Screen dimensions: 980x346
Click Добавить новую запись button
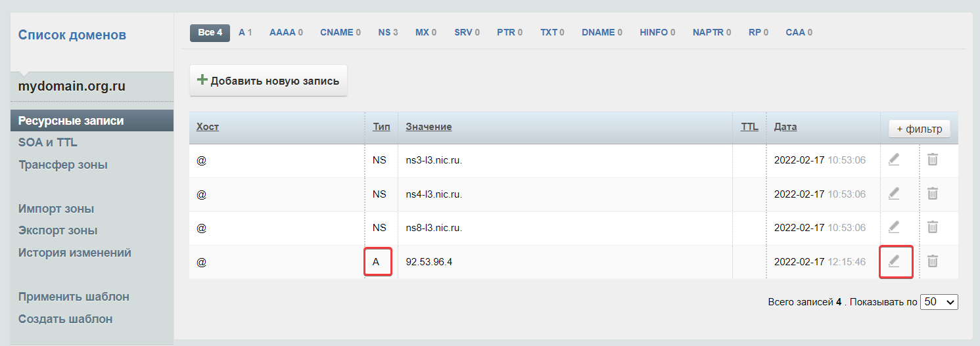[268, 81]
